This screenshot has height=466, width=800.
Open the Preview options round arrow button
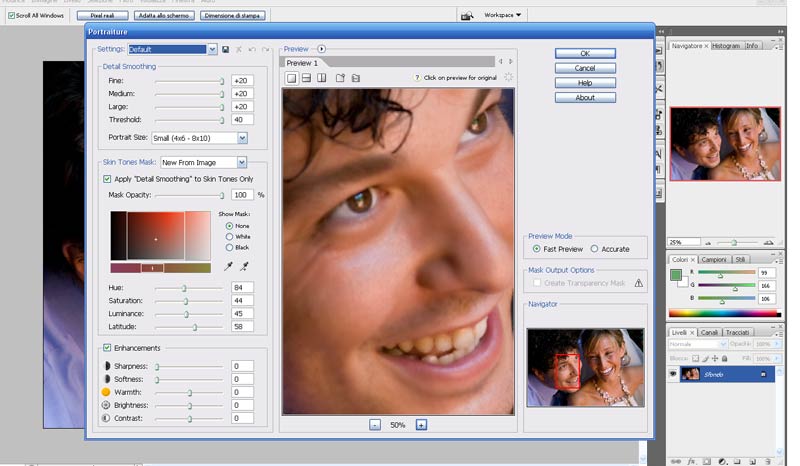(321, 49)
